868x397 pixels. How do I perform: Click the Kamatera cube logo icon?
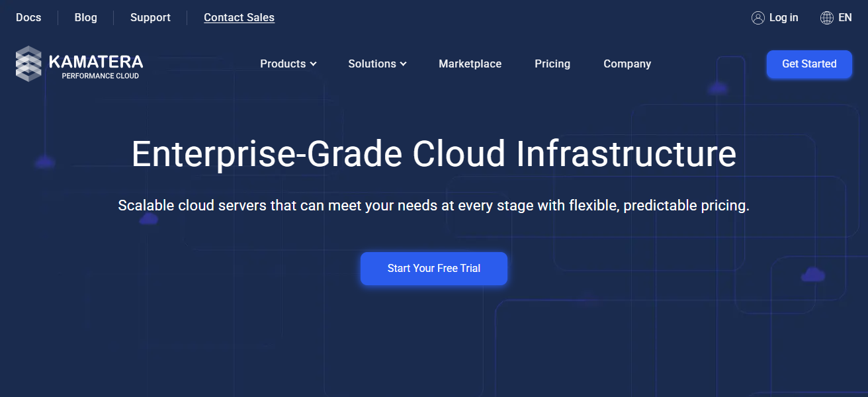[x=28, y=64]
